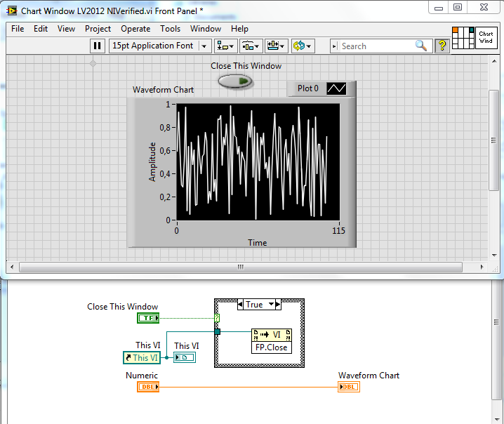Open the View menu
The image size is (504, 424).
point(66,29)
